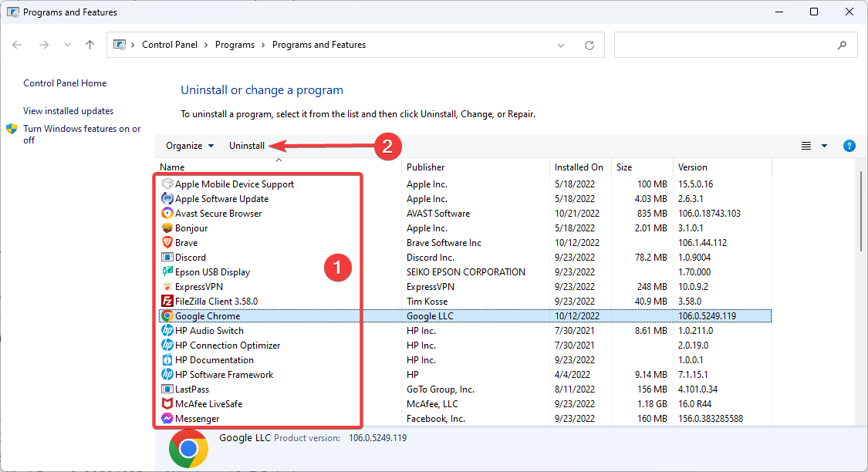This screenshot has width=868, height=472.
Task: Click the large Chrome logo in details pane
Action: pyautogui.click(x=188, y=449)
